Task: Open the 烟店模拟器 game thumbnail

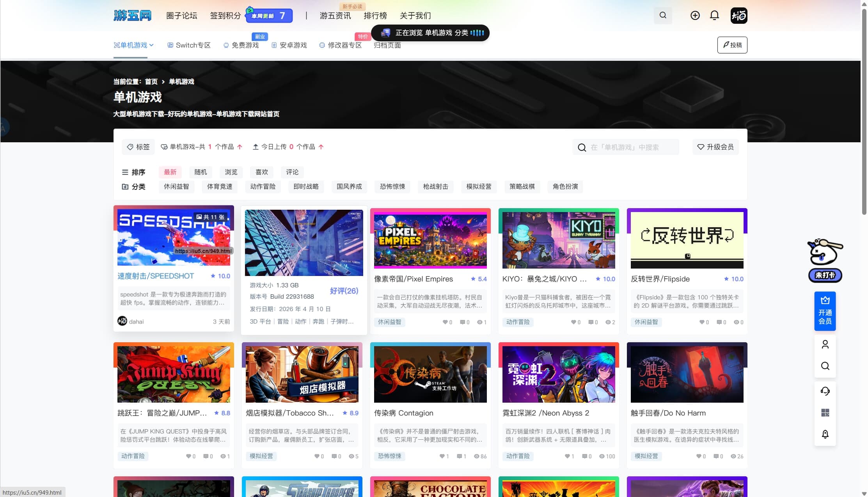Action: click(302, 374)
